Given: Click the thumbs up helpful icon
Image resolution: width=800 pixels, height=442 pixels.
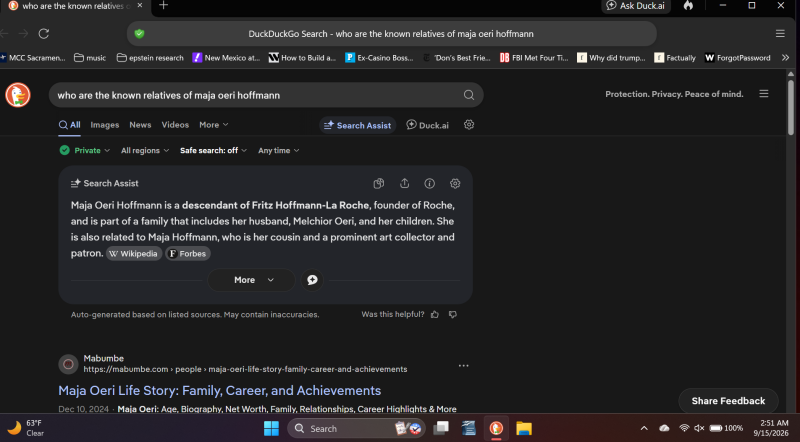Looking at the screenshot, I should point(435,314).
